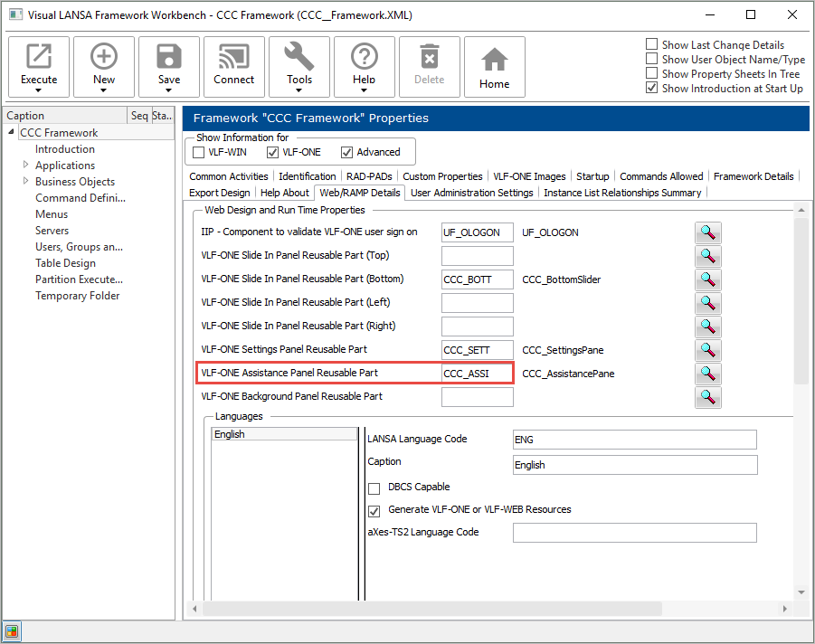
Task: Enable the DBCS Capable checkbox
Action: (x=374, y=488)
